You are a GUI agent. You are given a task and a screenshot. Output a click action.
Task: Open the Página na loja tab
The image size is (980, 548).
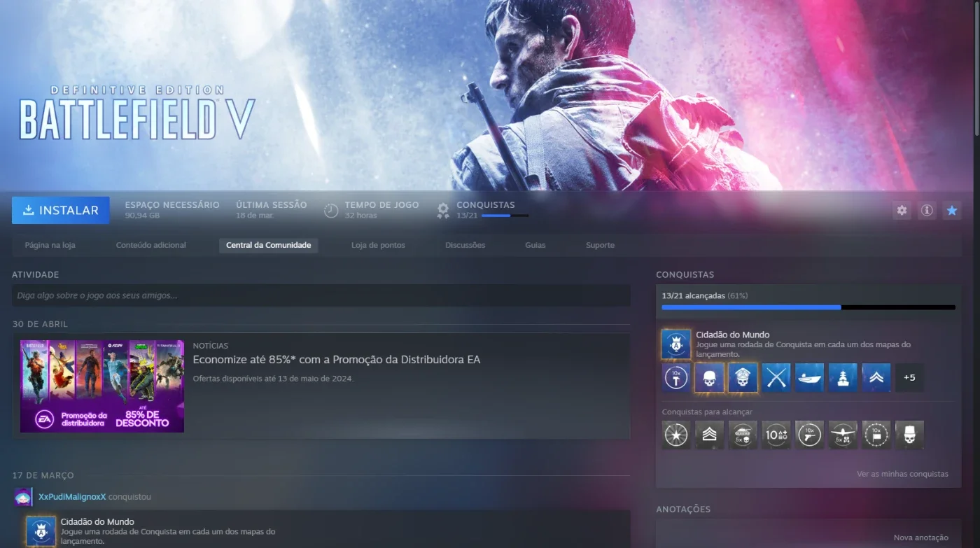click(x=50, y=245)
